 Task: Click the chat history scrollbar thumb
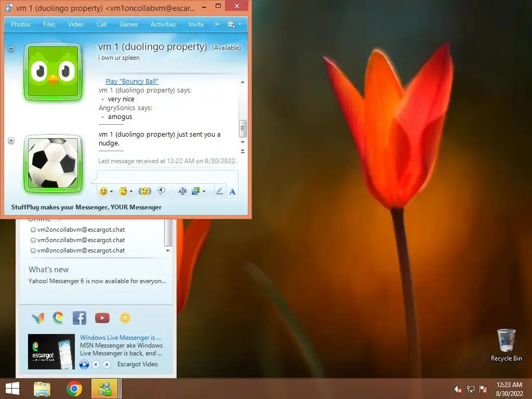click(x=243, y=129)
